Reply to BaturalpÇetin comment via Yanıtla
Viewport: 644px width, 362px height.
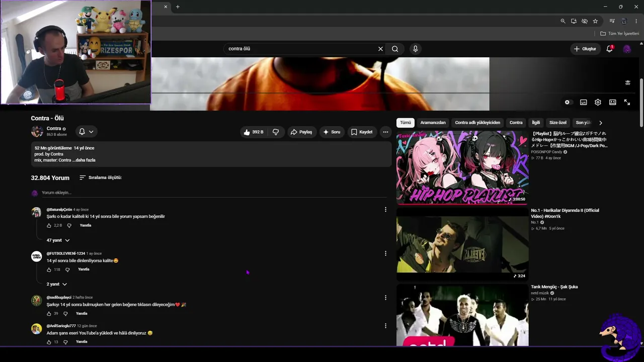click(86, 225)
